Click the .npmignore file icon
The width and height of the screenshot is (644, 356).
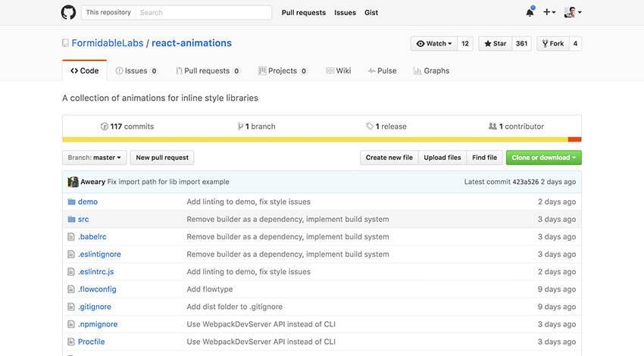(x=71, y=324)
